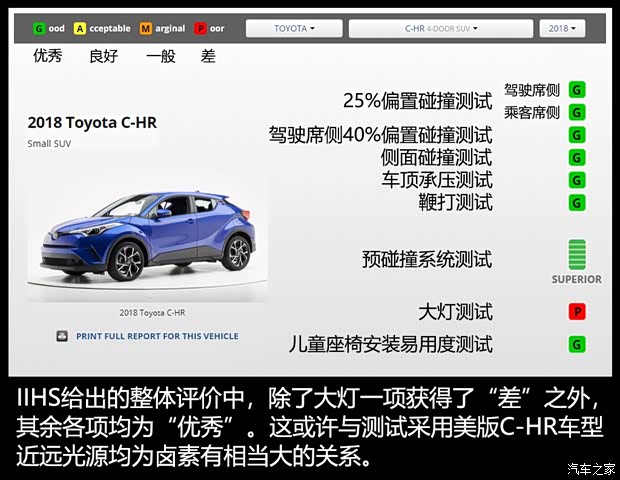Click the G rating for 乘客席侧
The width and height of the screenshot is (620, 480).
577,112
